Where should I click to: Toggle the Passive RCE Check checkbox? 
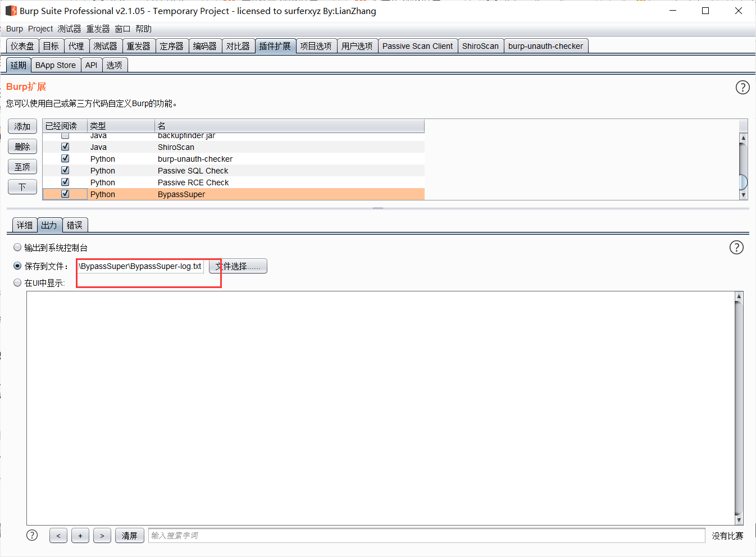[65, 182]
